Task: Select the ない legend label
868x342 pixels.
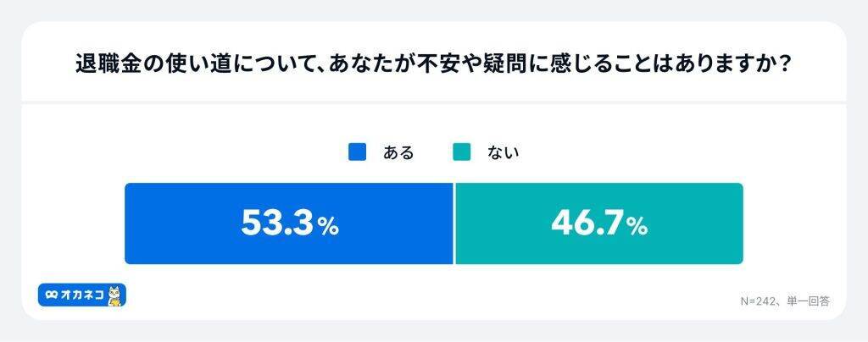Action: coord(503,153)
